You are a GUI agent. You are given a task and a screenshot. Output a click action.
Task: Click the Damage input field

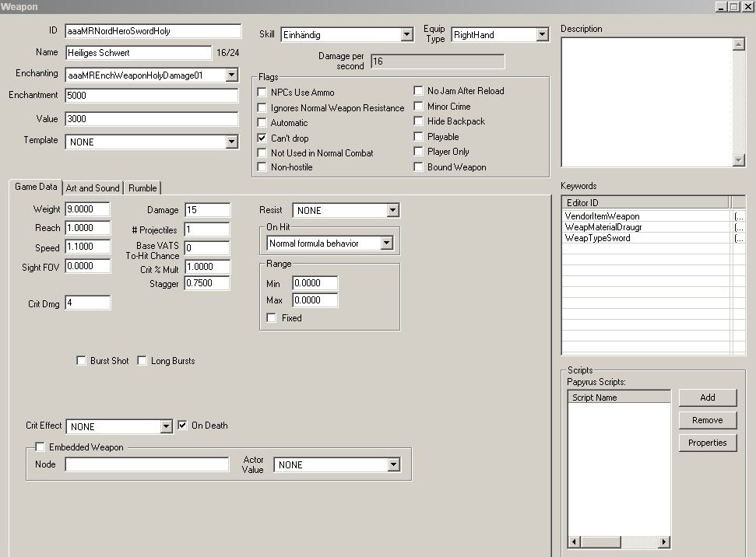point(207,210)
